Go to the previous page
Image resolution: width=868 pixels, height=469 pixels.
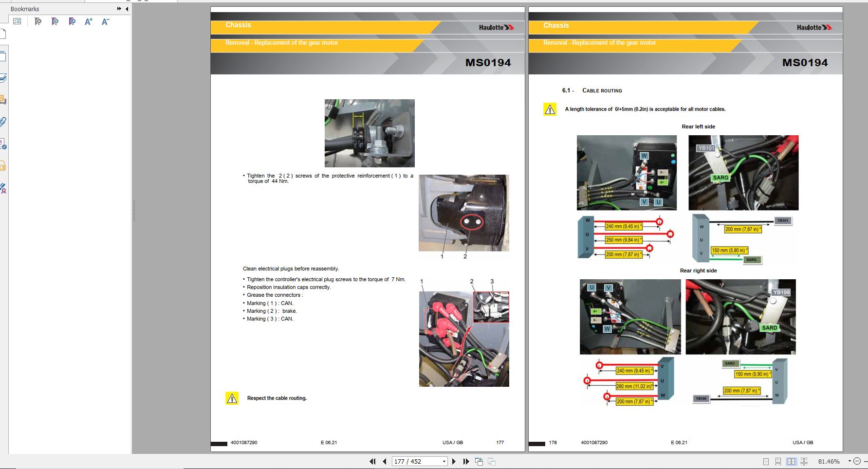[x=385, y=461]
